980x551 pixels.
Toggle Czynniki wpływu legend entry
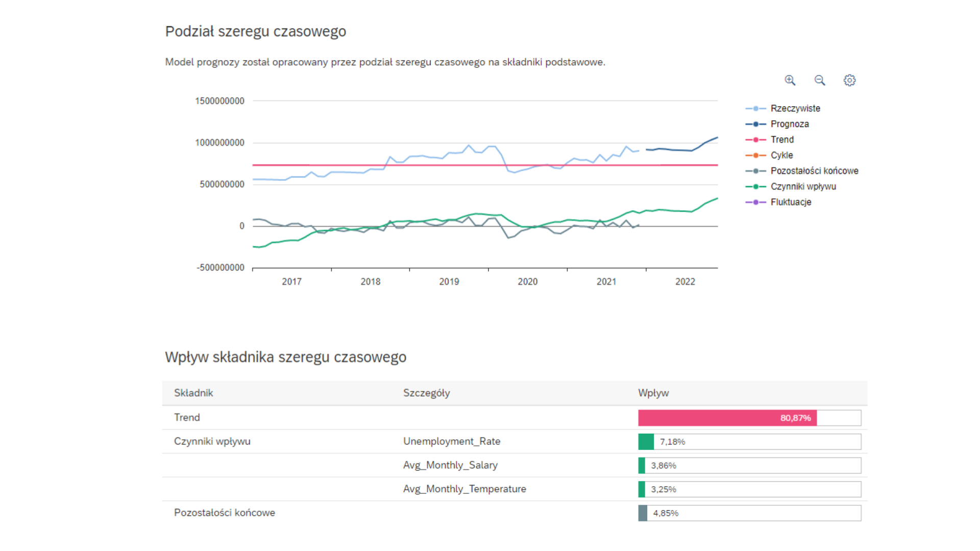point(803,187)
